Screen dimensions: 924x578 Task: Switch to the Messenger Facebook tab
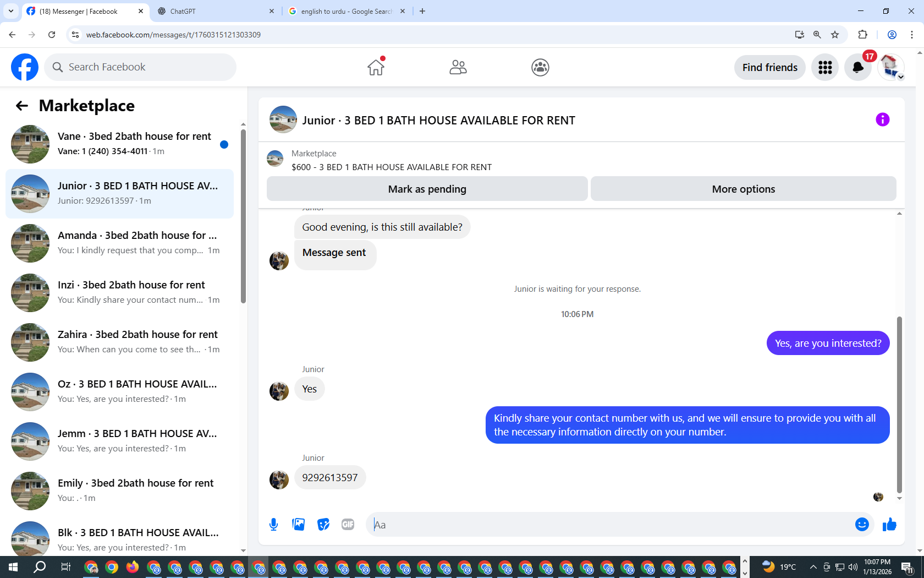(x=85, y=11)
